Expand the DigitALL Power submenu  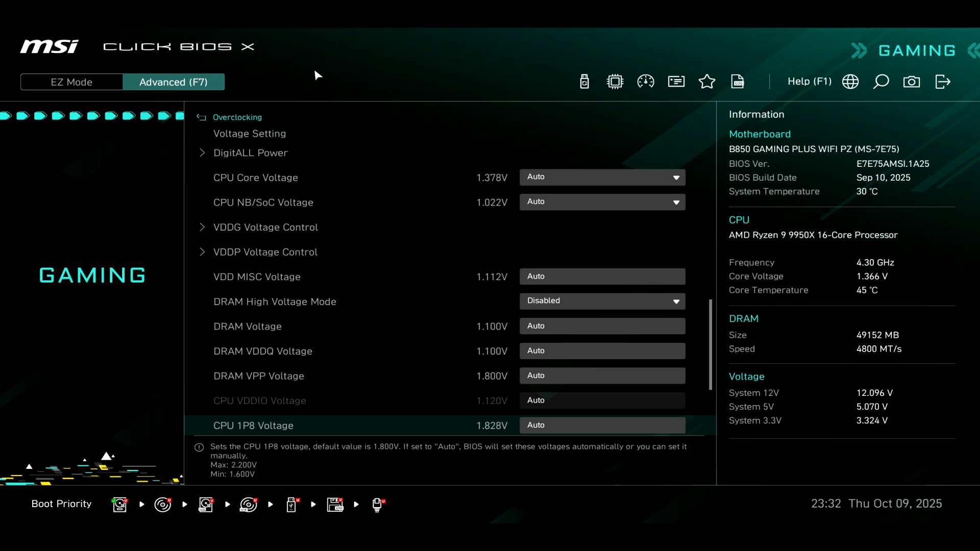coord(250,153)
